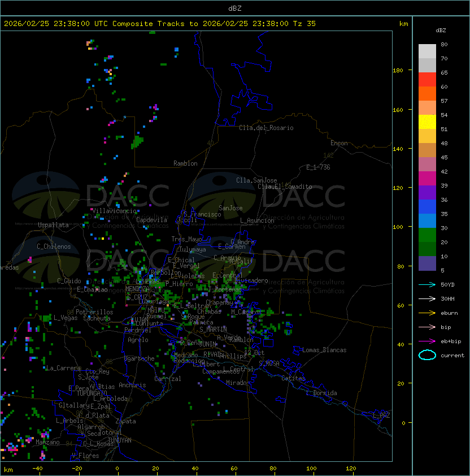This screenshot has width=470, height=476.
Task: Click the magenta eb+bip arrow icon
Action: 427,341
